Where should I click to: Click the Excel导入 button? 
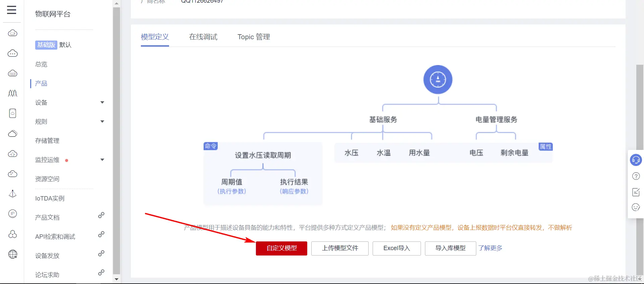tap(397, 248)
